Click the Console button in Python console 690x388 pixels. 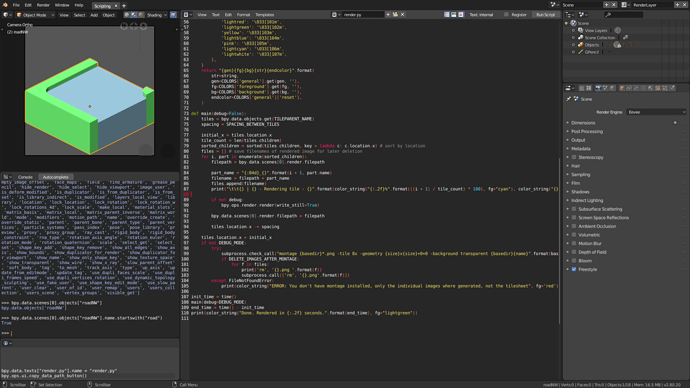[x=25, y=177]
